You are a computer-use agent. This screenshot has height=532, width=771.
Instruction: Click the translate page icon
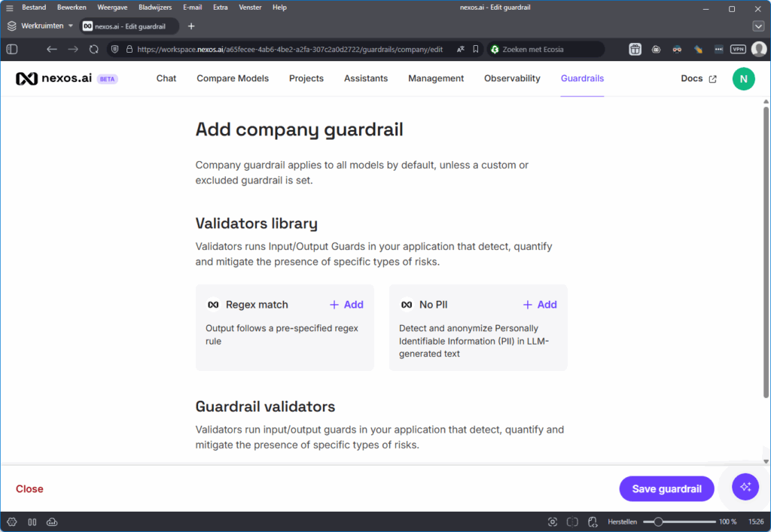[x=460, y=49]
